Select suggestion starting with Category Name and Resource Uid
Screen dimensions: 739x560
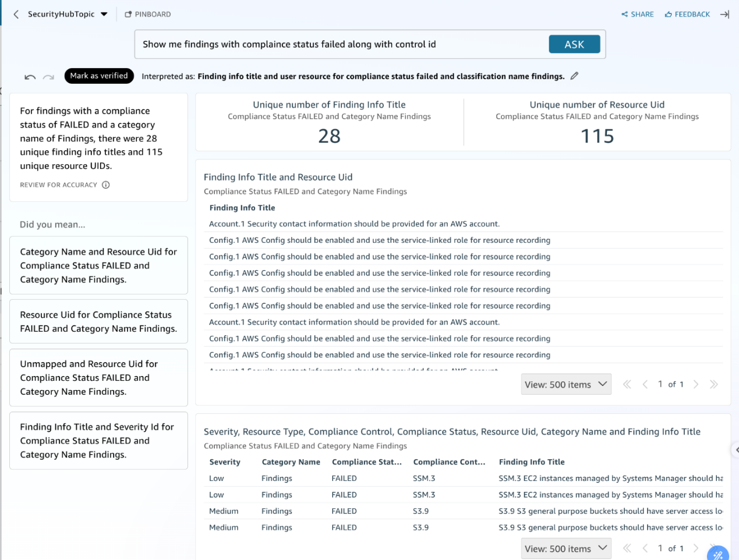[98, 265]
